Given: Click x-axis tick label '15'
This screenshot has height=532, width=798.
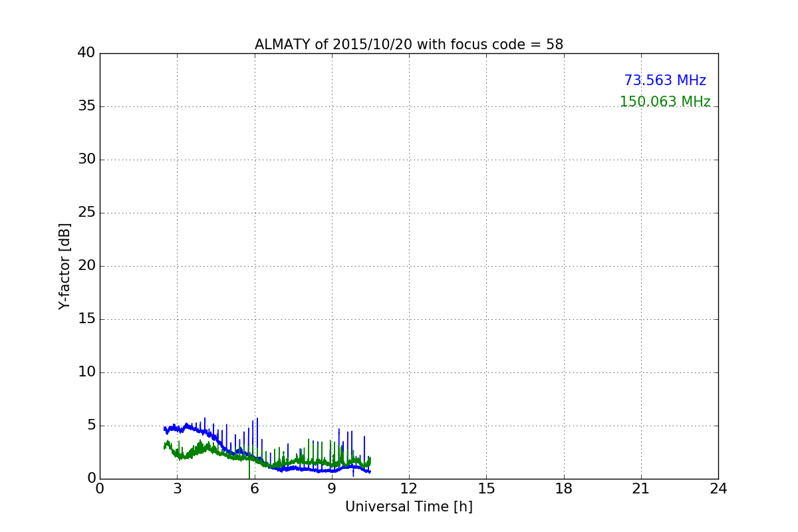Looking at the screenshot, I should [x=486, y=489].
